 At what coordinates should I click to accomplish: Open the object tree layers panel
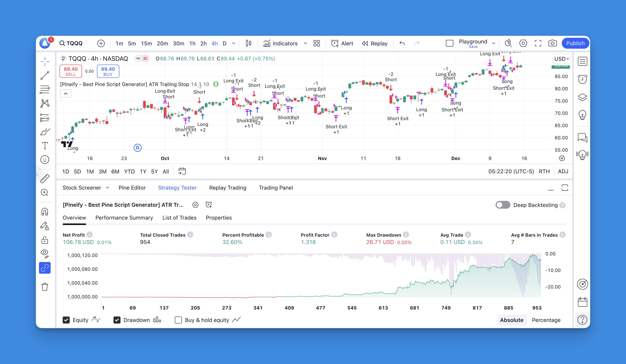[582, 97]
